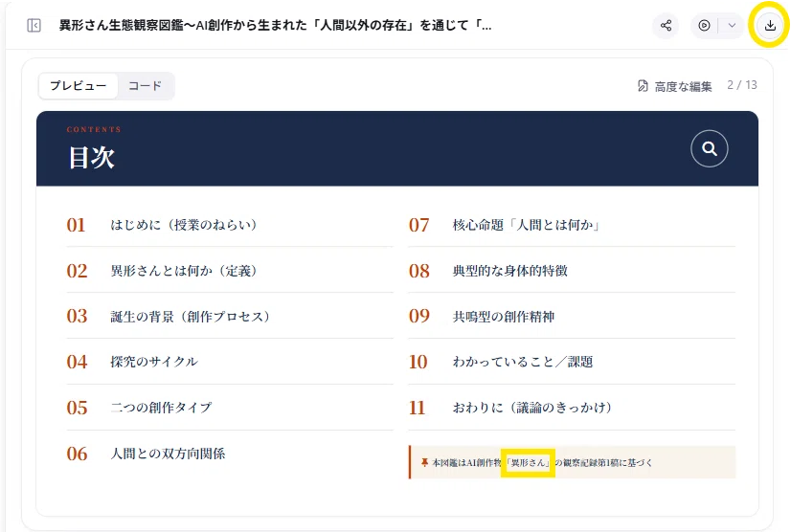
Task: Click the 高度な編集 button
Action: 674,86
